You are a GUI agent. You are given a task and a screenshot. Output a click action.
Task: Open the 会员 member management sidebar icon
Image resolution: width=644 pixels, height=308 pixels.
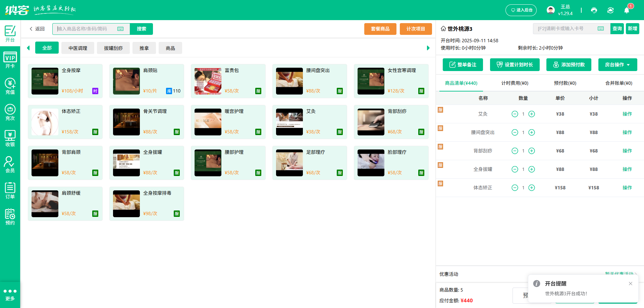tap(10, 164)
